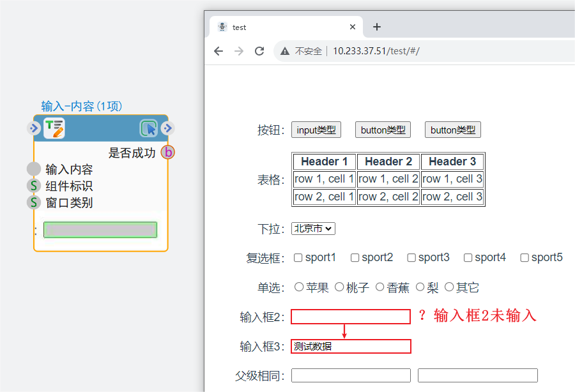Tick the sport5 checkbox
The height and width of the screenshot is (392, 575).
click(x=525, y=258)
